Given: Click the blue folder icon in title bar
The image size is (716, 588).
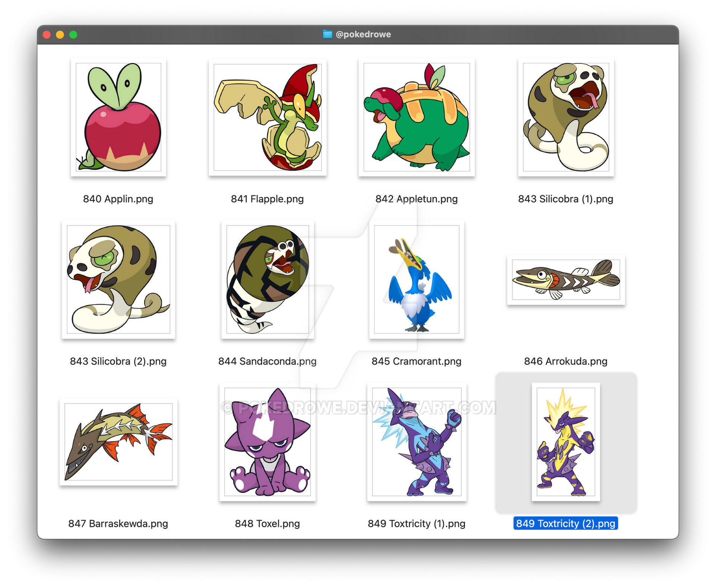Looking at the screenshot, I should 327,34.
